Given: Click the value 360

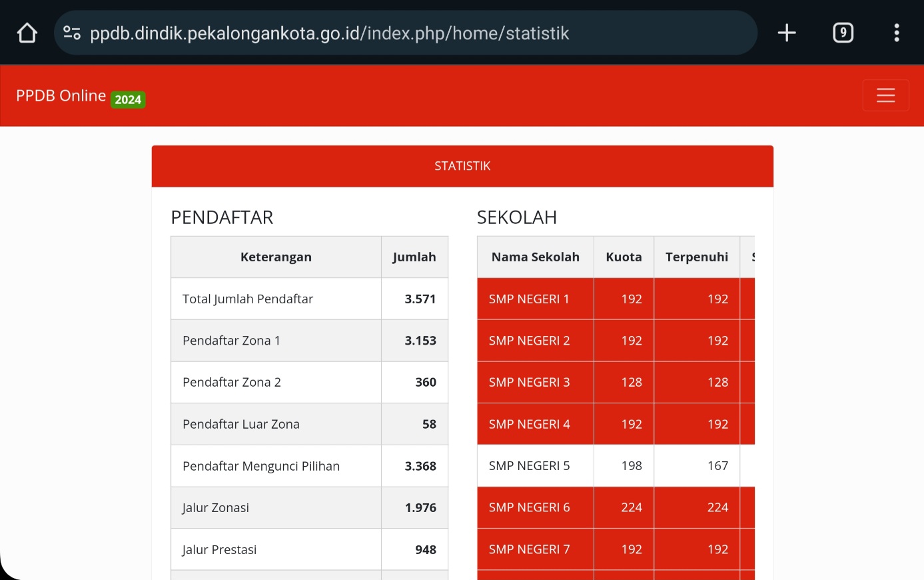Looking at the screenshot, I should tap(426, 383).
